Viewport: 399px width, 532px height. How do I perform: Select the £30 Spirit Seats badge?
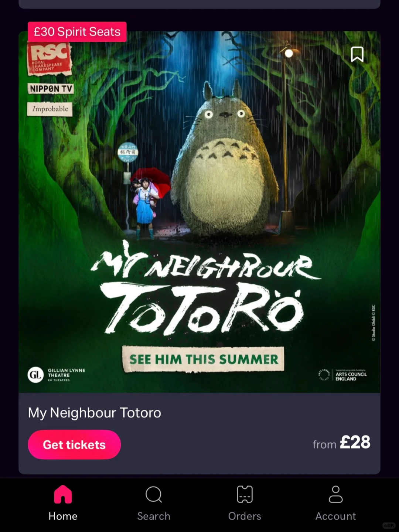(77, 32)
